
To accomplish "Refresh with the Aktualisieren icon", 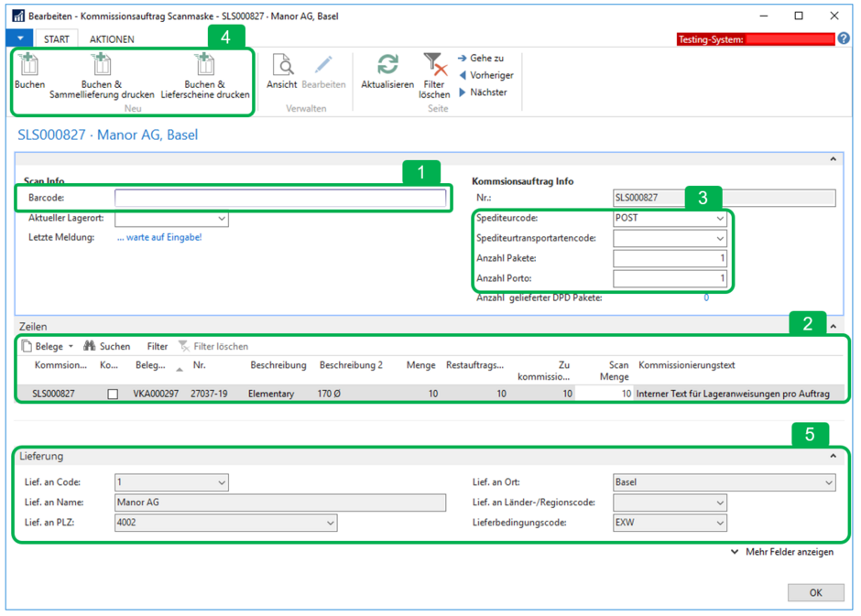I will click(x=387, y=65).
